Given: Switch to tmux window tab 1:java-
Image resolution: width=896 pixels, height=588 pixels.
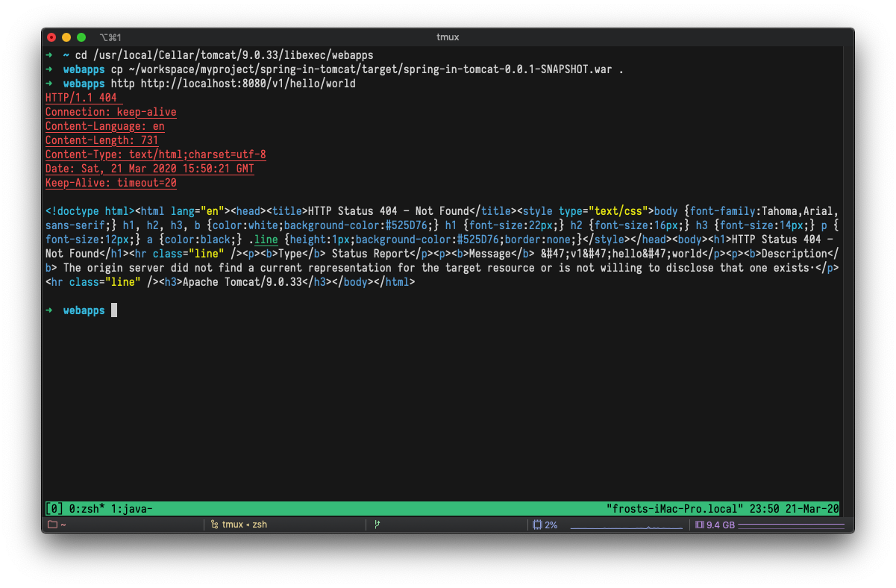Looking at the screenshot, I should [x=132, y=509].
